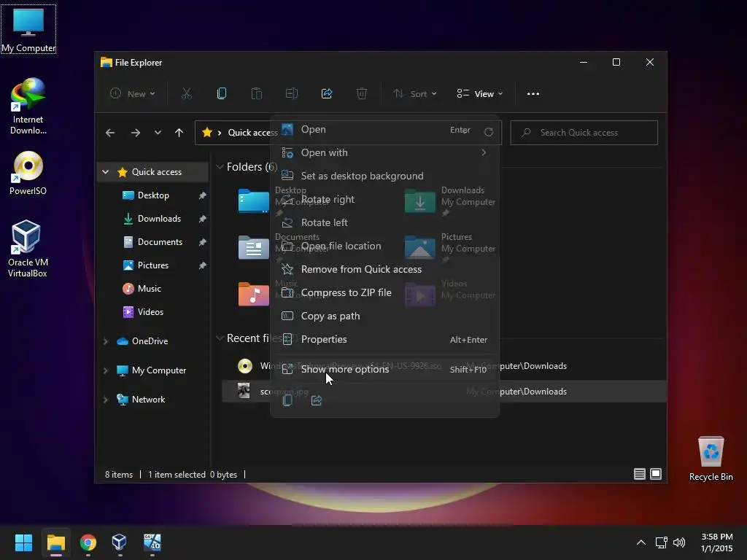Select Rotate left in context menu
This screenshot has height=560, width=747.
384,222
